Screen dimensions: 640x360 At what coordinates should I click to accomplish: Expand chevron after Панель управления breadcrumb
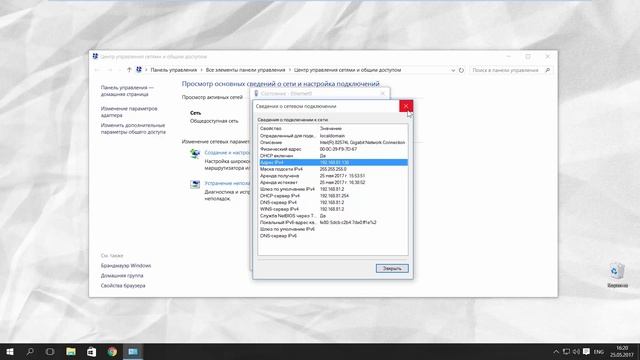pos(201,70)
